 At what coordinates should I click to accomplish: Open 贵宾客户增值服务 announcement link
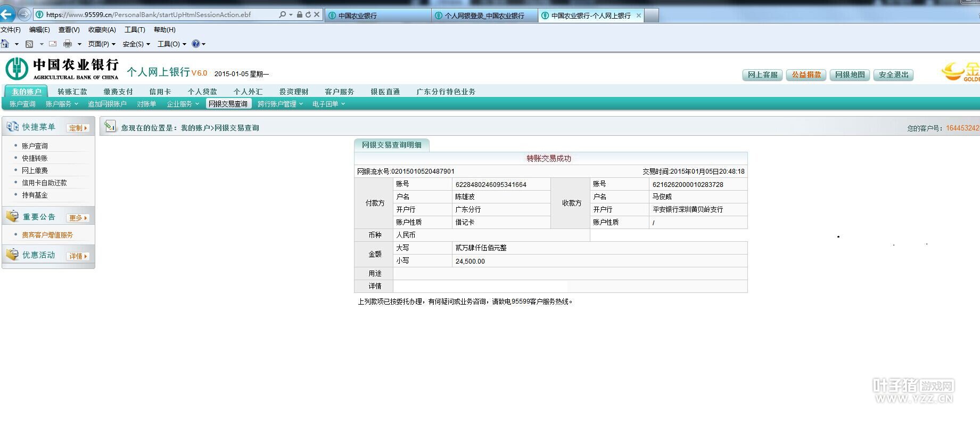point(47,235)
